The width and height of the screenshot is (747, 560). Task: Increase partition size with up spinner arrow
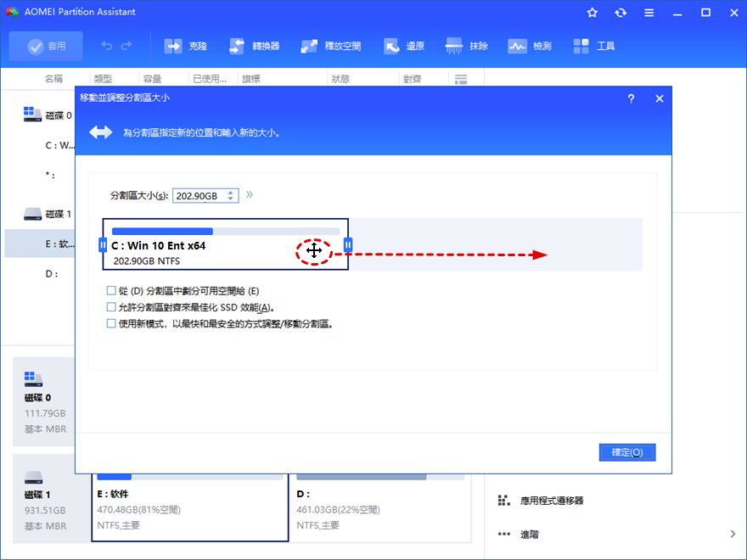point(231,193)
